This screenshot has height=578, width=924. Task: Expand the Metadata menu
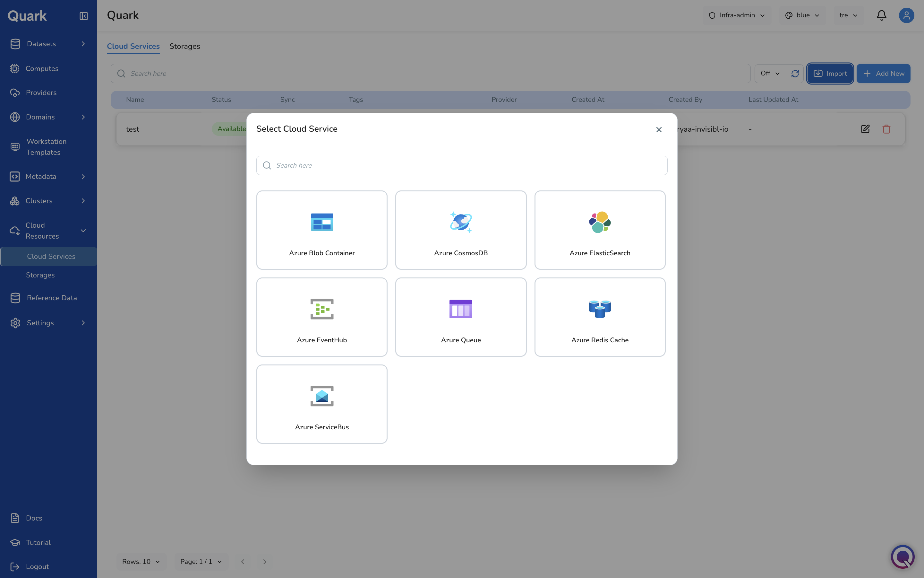48,177
